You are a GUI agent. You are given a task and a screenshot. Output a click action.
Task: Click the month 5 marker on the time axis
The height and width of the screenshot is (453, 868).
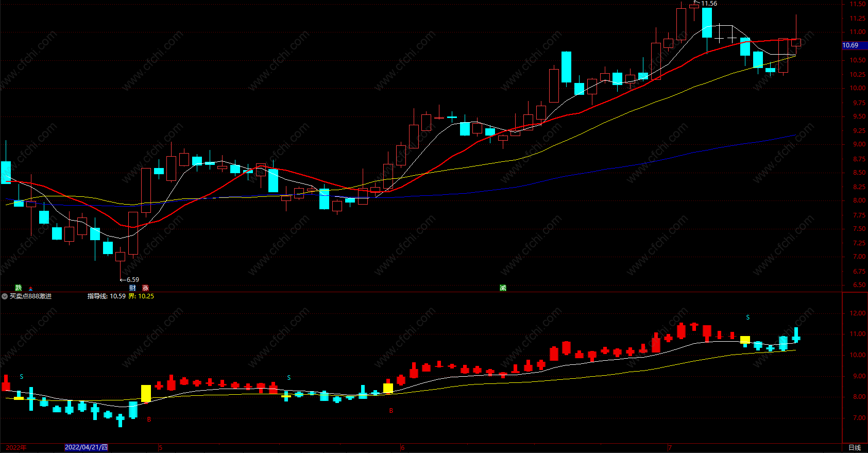tap(160, 447)
